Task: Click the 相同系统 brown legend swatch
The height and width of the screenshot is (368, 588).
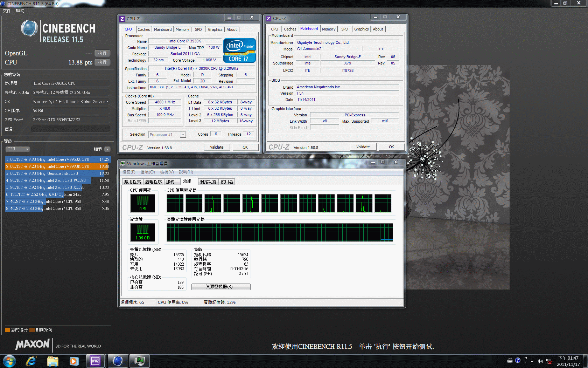Action: (32, 330)
